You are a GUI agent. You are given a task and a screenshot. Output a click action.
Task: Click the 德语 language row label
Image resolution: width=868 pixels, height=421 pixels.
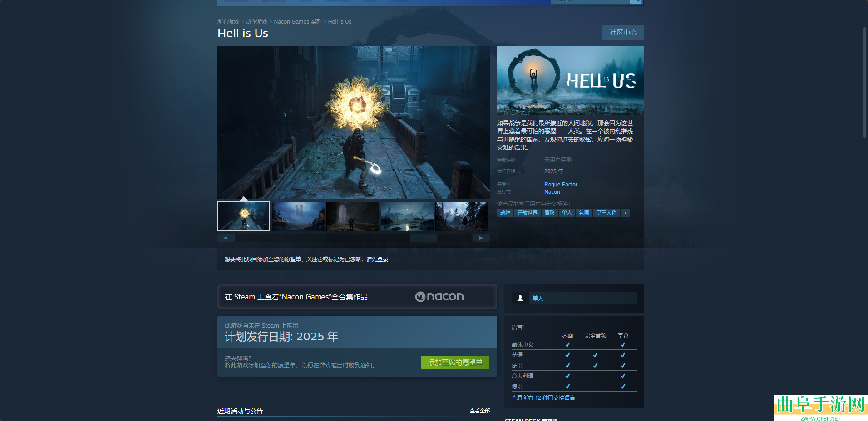pos(517,387)
